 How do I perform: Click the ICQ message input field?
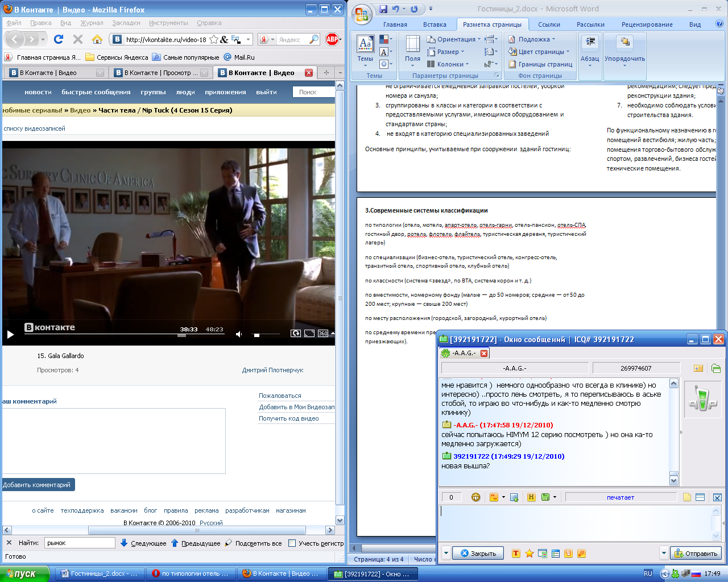click(x=574, y=523)
